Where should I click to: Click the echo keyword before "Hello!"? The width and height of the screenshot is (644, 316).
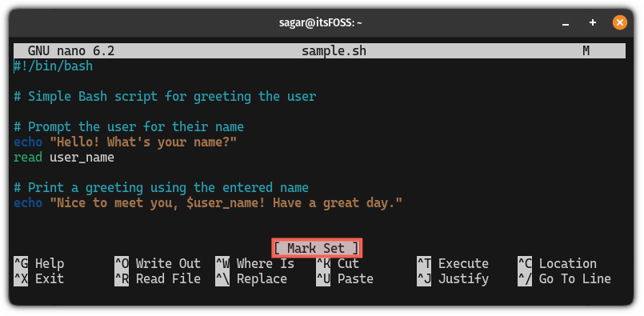(28, 142)
